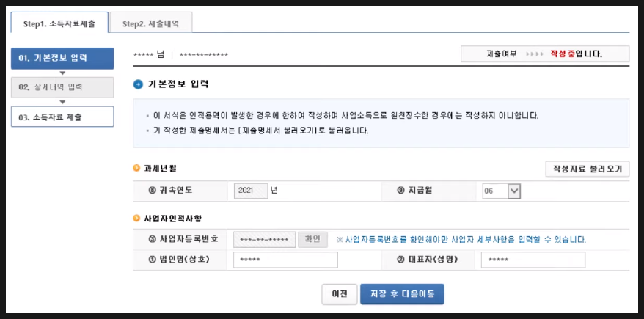Open the 지급월 month dropdown
Screen dimensions: 644x319
(513, 191)
